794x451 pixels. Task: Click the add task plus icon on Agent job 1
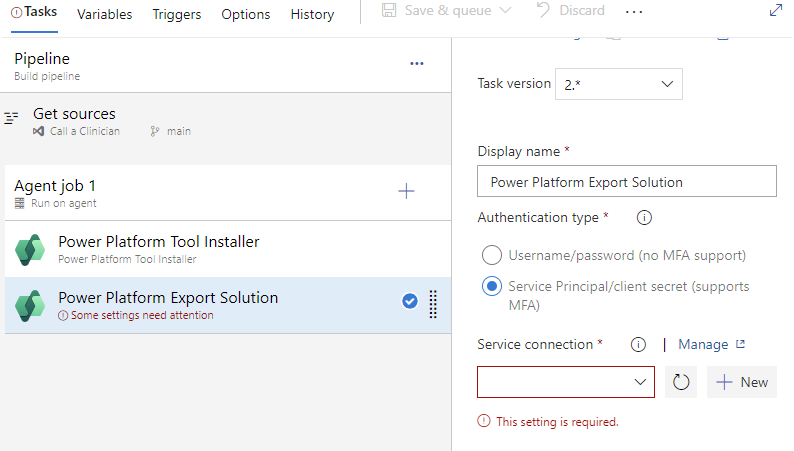[406, 191]
